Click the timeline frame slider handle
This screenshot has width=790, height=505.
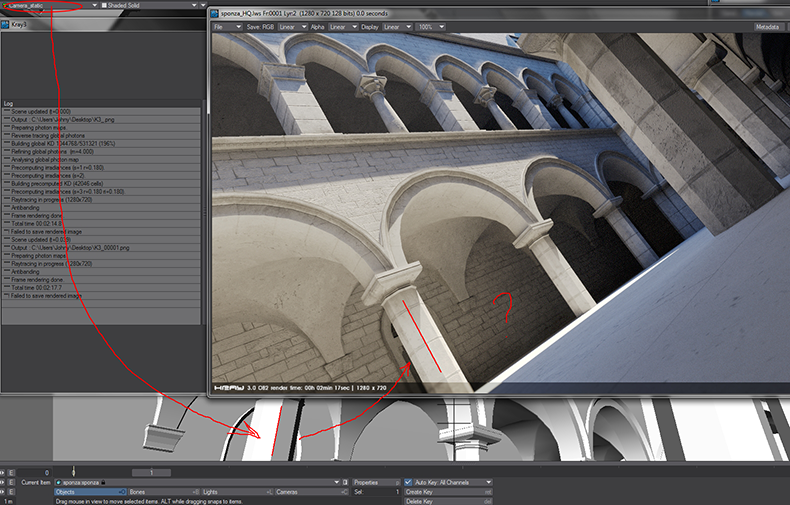click(x=73, y=472)
